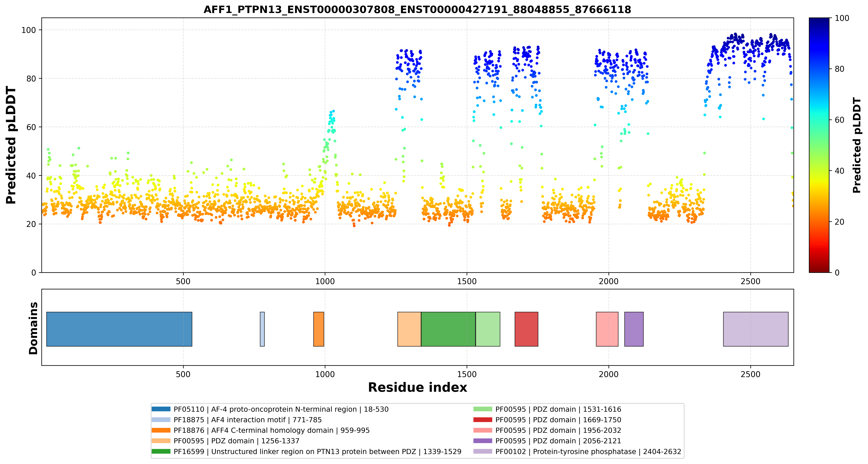Click the PDZ domain 1669-1750 legend entry
This screenshot has height=464, width=868.
pyautogui.click(x=558, y=420)
